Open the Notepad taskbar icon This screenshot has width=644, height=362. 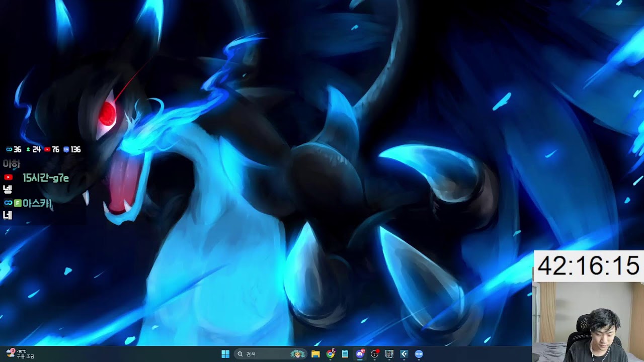(x=345, y=354)
